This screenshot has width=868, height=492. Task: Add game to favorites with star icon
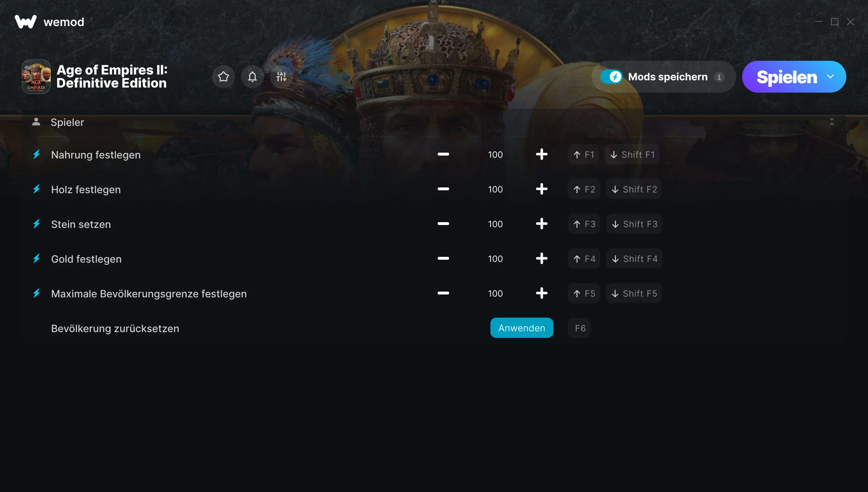click(224, 77)
